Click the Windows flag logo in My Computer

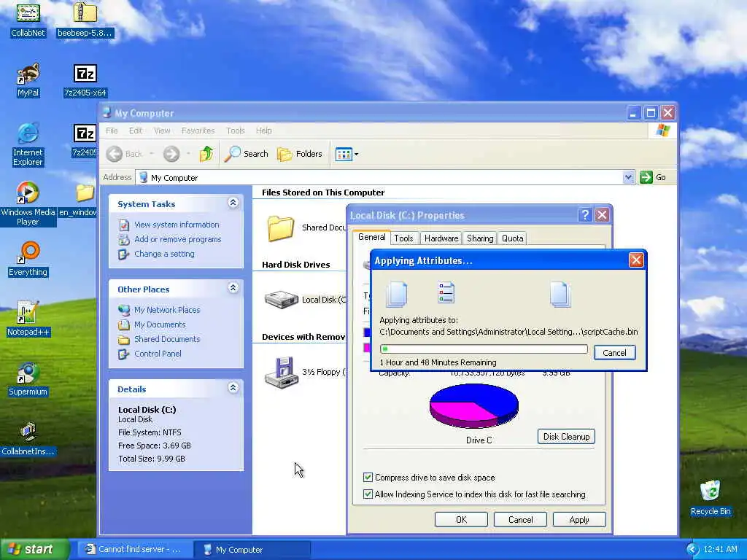662,131
